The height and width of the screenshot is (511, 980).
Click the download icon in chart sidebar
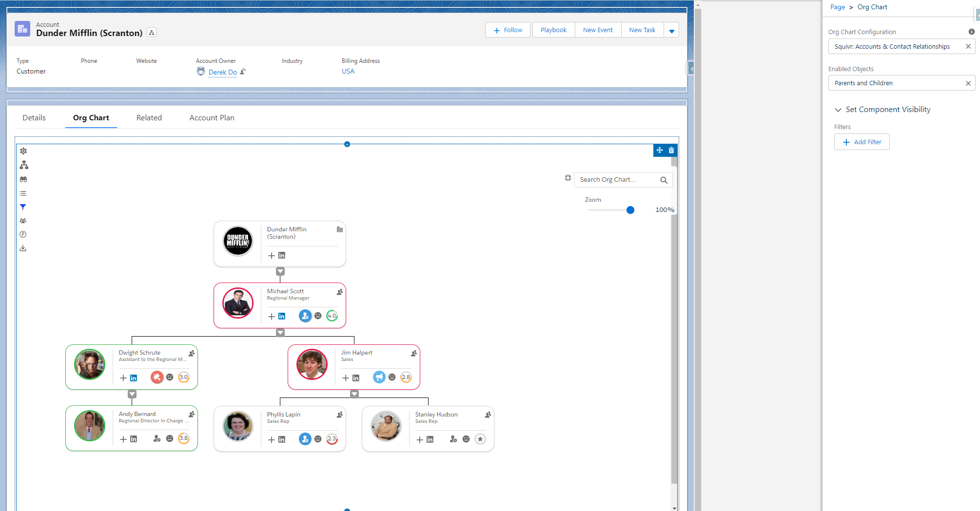coord(23,248)
